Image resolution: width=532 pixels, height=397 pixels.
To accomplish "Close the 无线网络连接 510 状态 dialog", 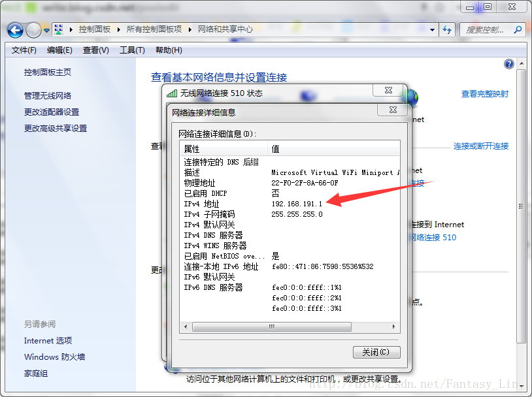I will tap(388, 90).
